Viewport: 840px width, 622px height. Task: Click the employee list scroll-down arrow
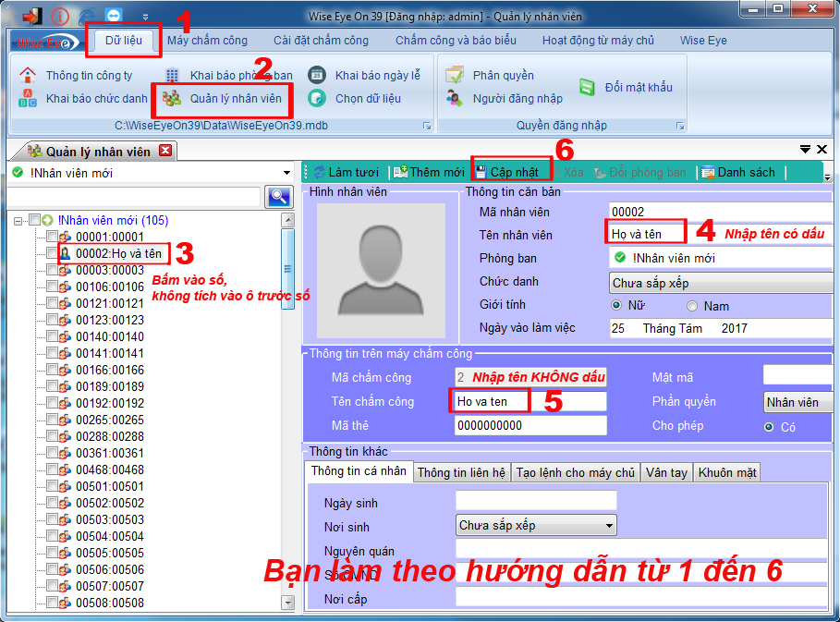[x=287, y=603]
